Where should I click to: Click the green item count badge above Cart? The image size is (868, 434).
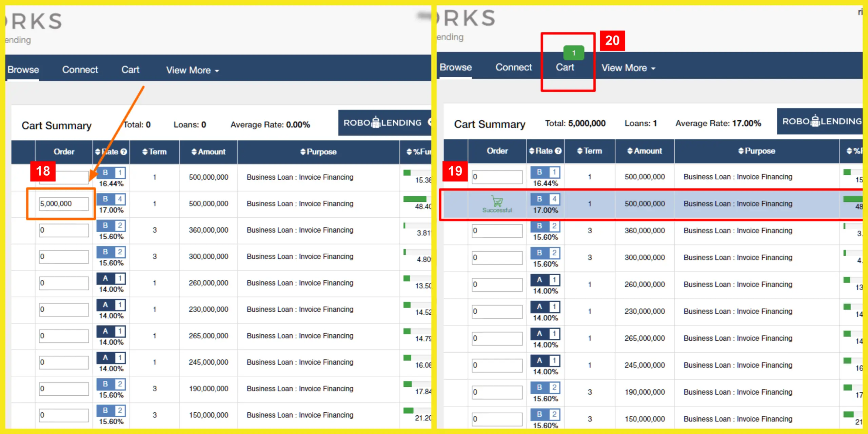[574, 53]
